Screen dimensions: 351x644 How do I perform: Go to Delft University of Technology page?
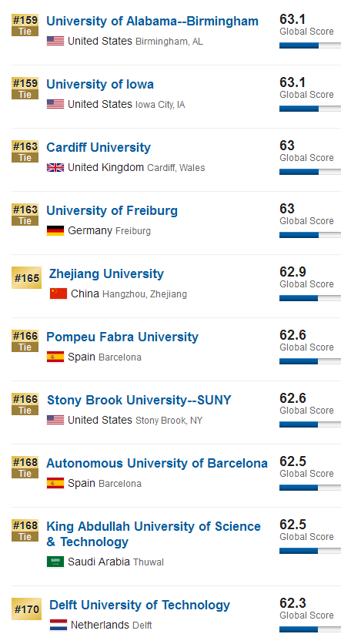139,605
